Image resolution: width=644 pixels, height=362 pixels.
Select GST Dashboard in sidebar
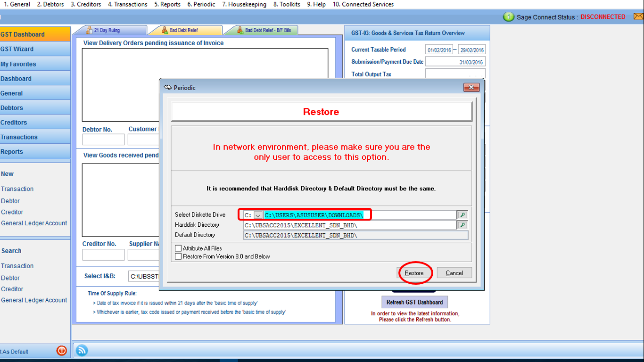pyautogui.click(x=35, y=34)
